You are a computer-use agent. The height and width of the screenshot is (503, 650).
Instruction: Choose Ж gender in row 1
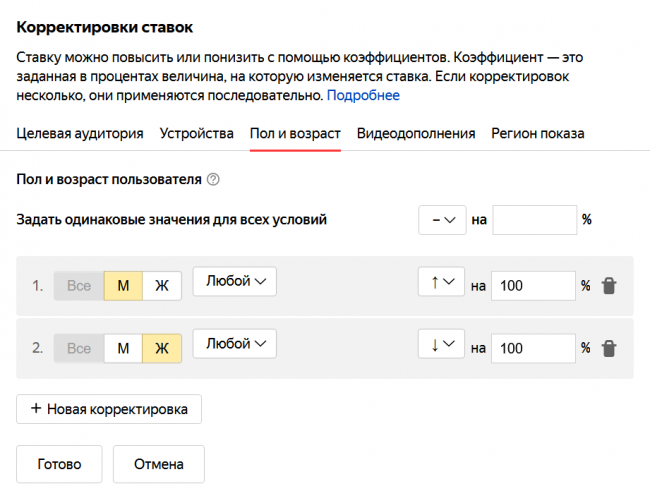click(x=161, y=286)
